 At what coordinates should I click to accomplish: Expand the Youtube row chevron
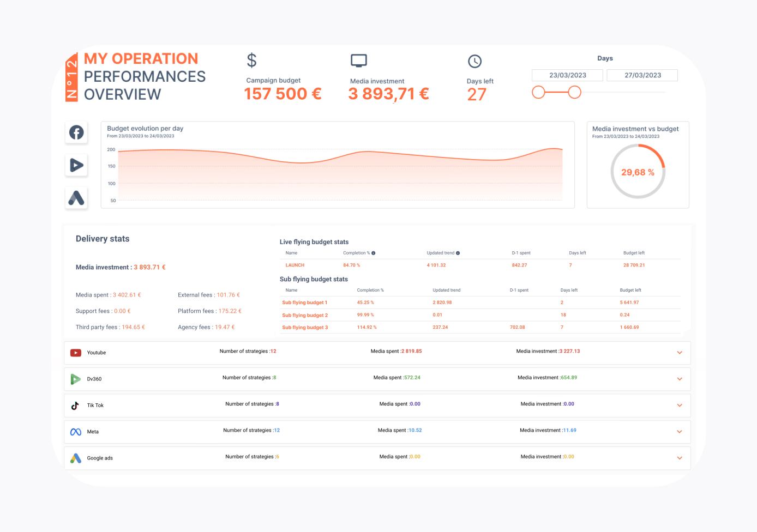click(x=680, y=353)
